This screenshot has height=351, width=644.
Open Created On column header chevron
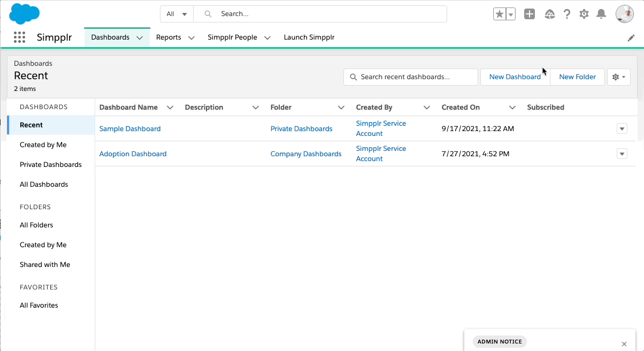[x=512, y=108]
